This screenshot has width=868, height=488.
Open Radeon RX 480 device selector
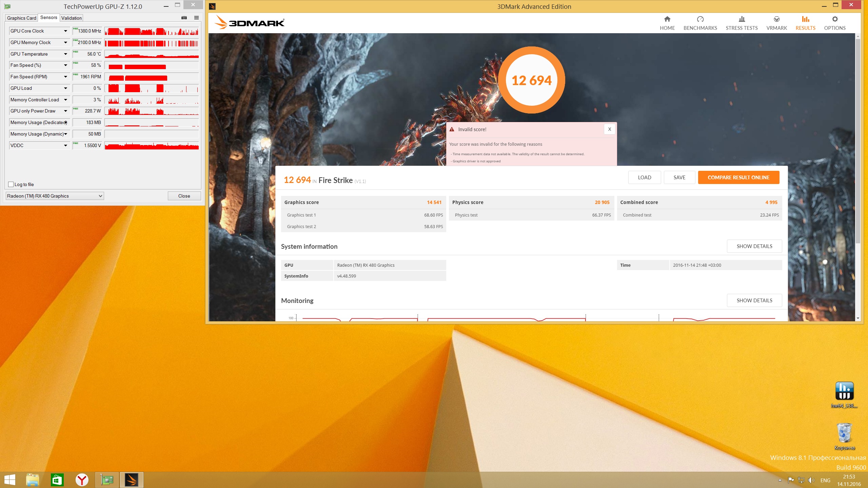tap(55, 196)
